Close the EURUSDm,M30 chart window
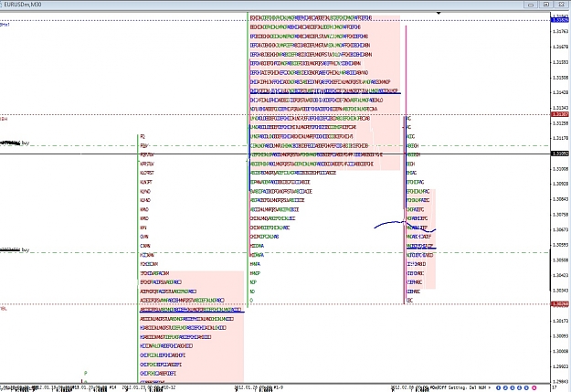This screenshot has width=571, height=392. [x=561, y=5]
